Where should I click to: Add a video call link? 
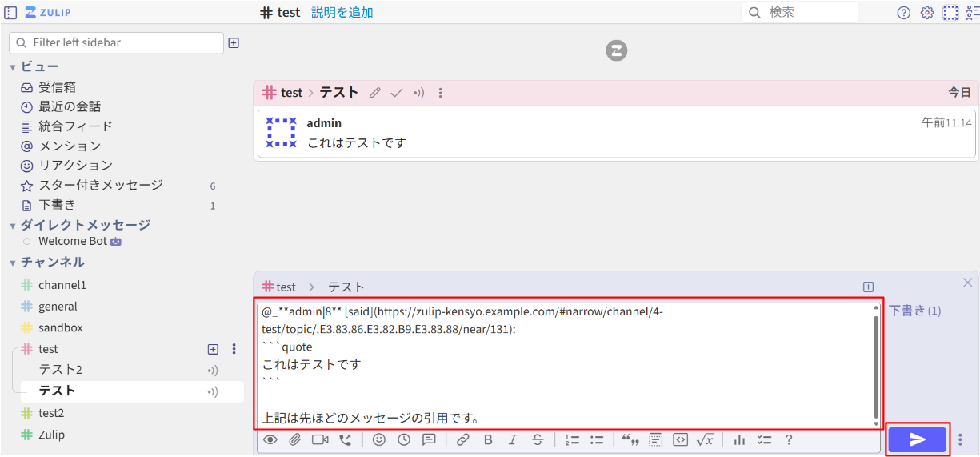pyautogui.click(x=320, y=439)
